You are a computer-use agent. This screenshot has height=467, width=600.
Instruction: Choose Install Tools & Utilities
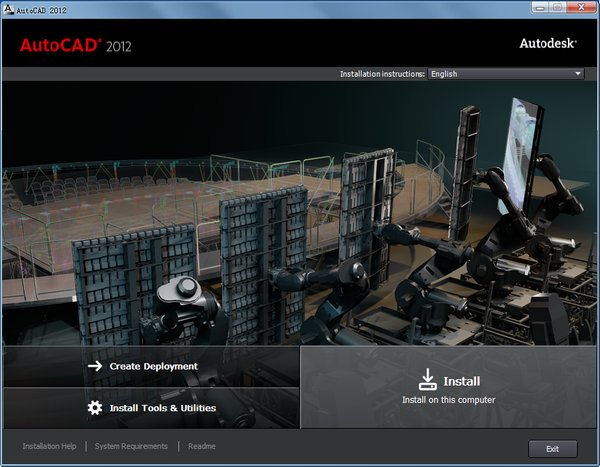click(152, 408)
